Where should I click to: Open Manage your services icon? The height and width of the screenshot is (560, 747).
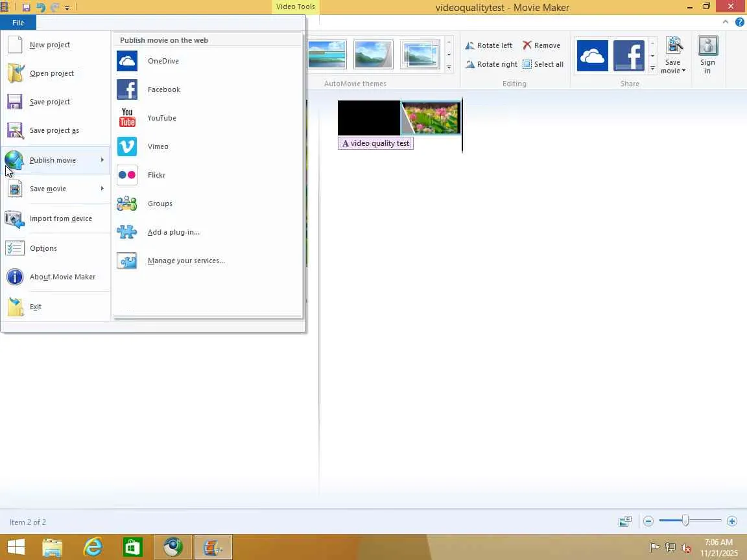127,261
